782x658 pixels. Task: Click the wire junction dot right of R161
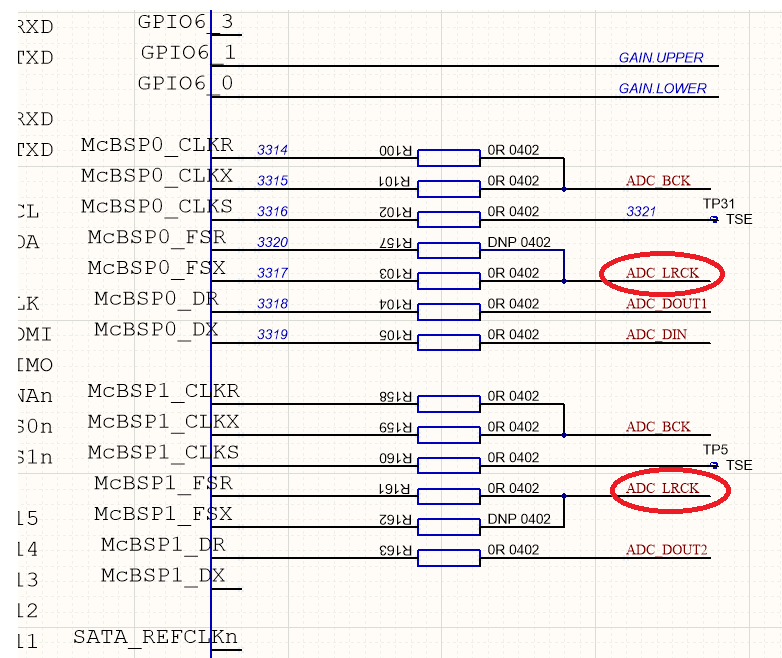tap(564, 496)
